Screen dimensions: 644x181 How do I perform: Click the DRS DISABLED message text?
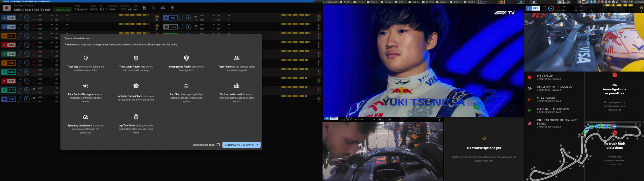(x=545, y=76)
